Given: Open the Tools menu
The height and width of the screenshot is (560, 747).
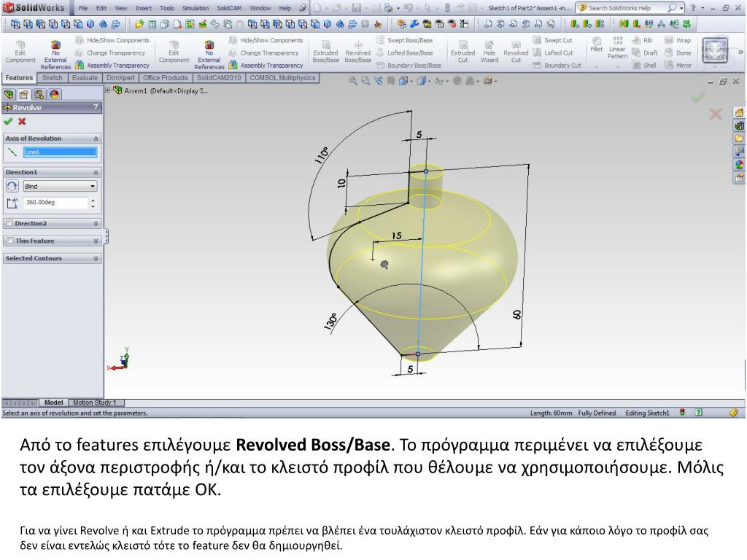Looking at the screenshot, I should point(167,8).
